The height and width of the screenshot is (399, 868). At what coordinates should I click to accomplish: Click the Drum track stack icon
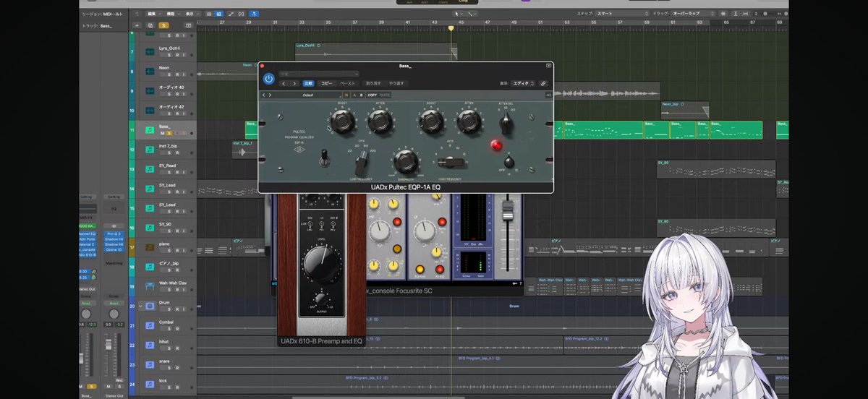click(150, 306)
